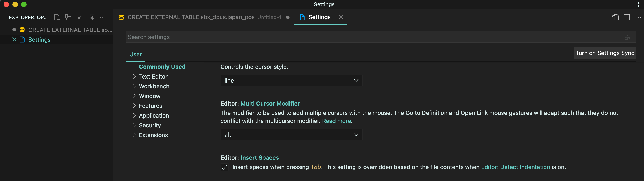
Task: Click the Close All Editors icon
Action: [x=91, y=17]
